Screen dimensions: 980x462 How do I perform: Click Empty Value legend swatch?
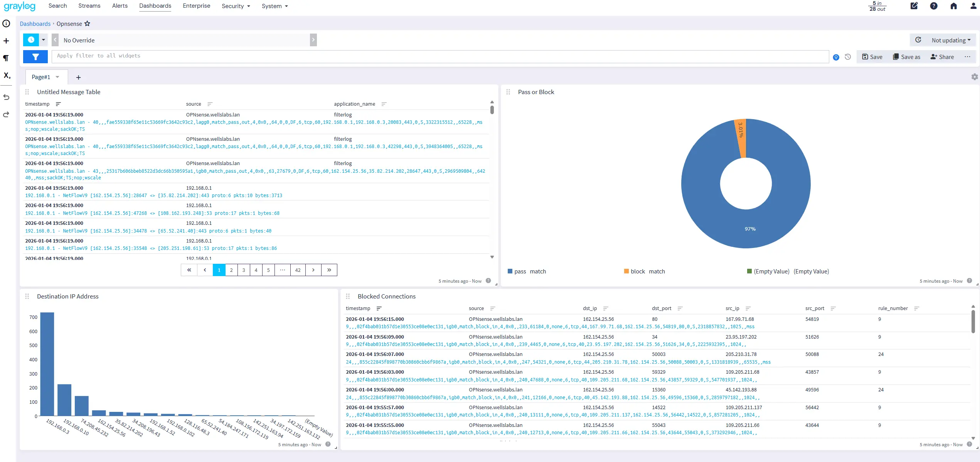(749, 271)
